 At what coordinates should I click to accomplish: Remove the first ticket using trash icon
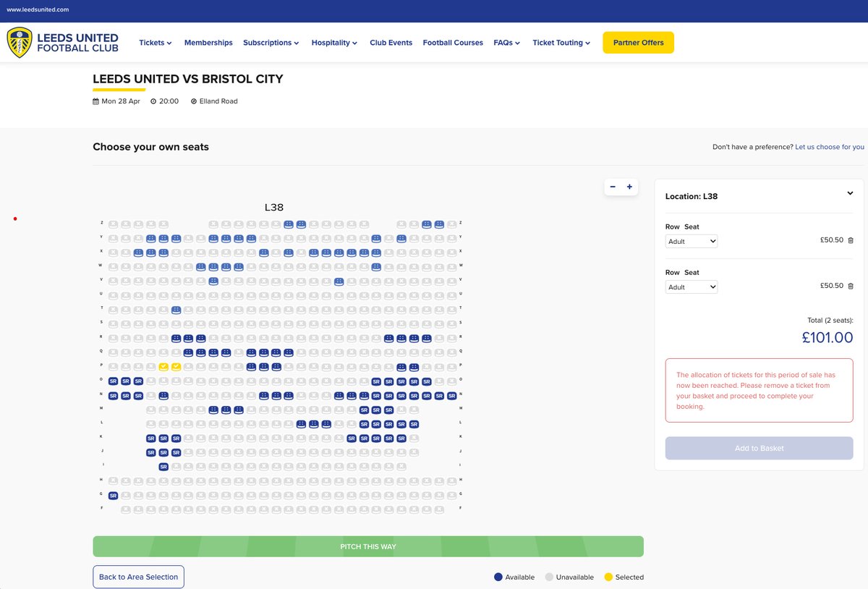pyautogui.click(x=851, y=240)
